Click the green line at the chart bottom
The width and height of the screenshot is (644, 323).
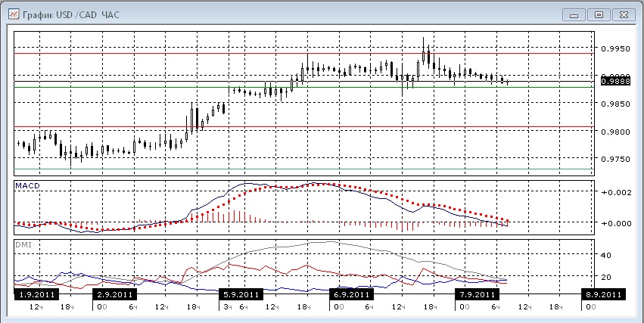[304, 169]
